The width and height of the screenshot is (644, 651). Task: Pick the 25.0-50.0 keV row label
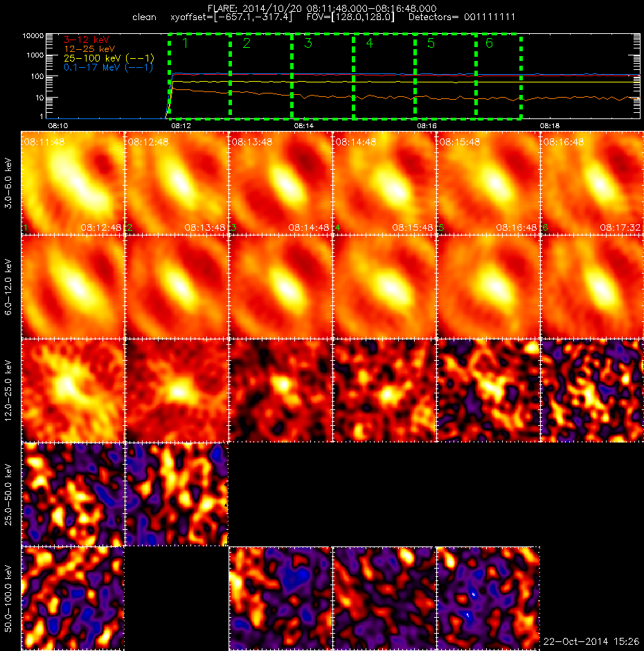click(9, 494)
